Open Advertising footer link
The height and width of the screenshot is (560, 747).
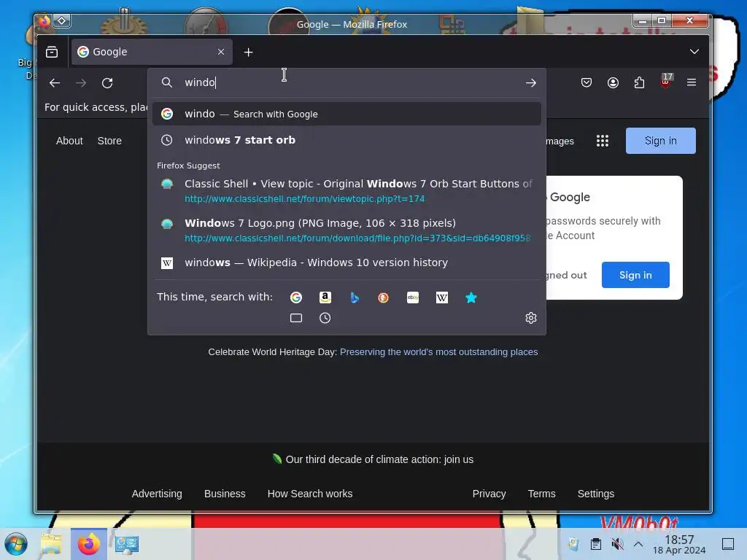point(157,494)
